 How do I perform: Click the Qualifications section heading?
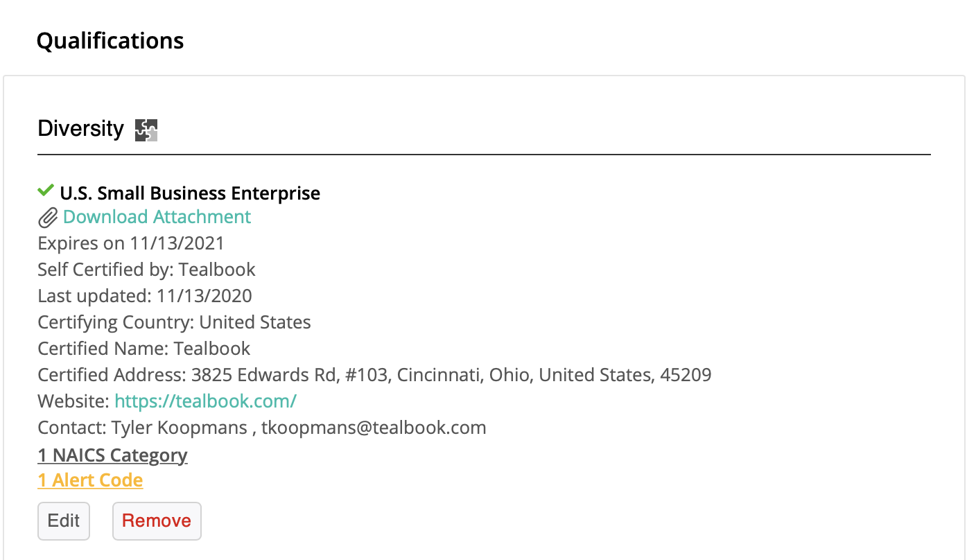click(x=110, y=41)
